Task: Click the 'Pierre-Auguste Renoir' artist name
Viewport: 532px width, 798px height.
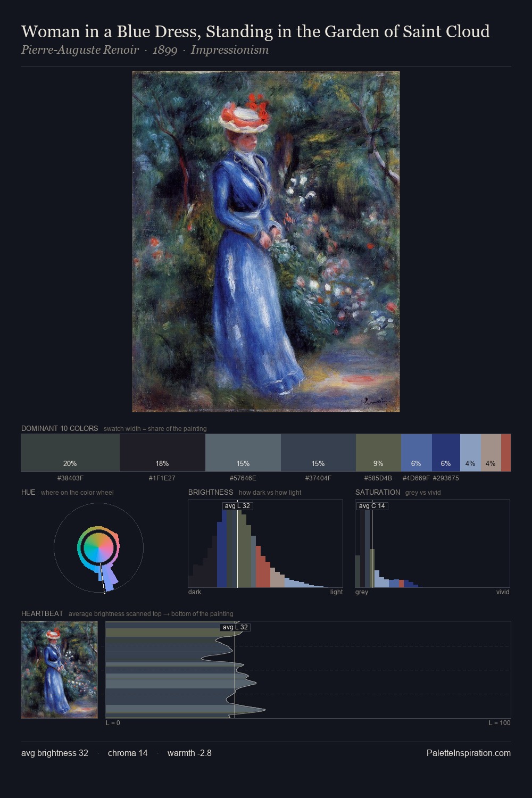Action: [80, 50]
